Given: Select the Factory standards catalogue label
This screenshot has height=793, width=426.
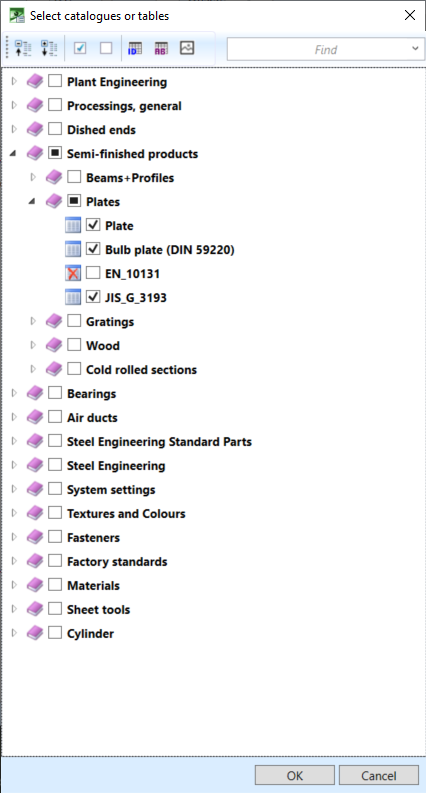Looking at the screenshot, I should point(117,561).
